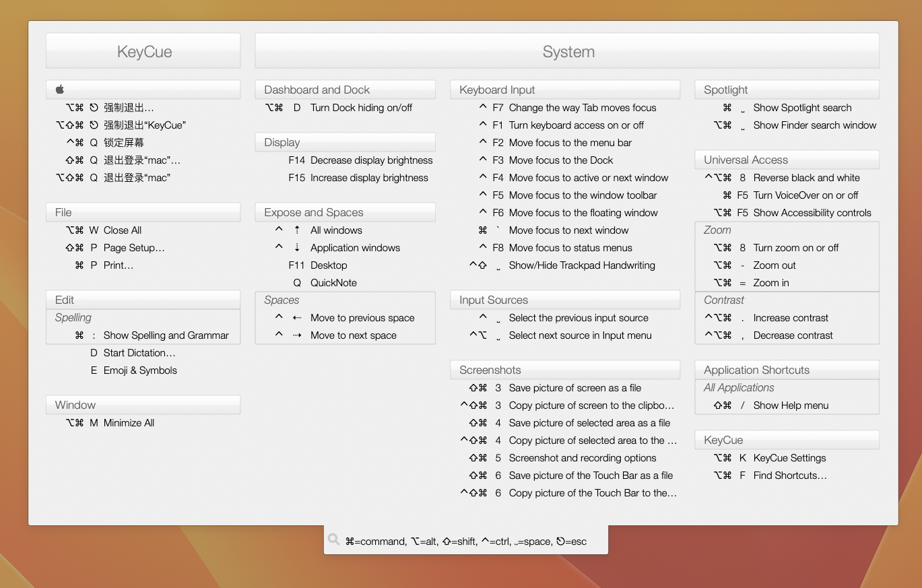Click the magnifier icon in the search bar
The height and width of the screenshot is (588, 922).
[x=333, y=540]
